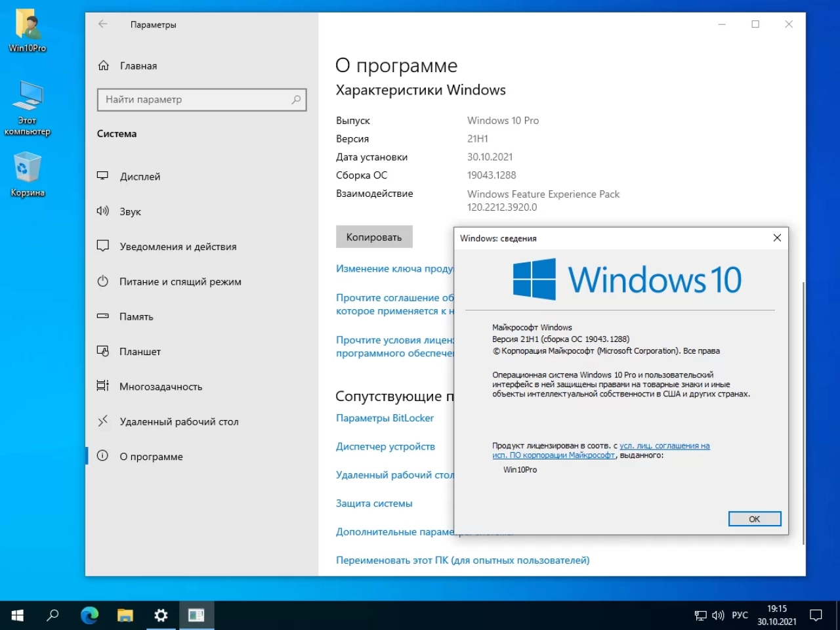Switch to winver taskbar window button
840x630 pixels.
[196, 615]
